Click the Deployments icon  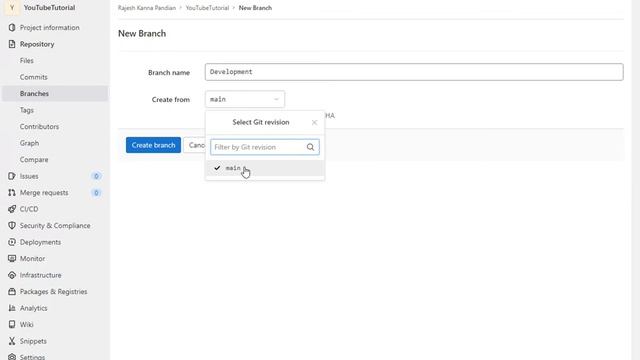pyautogui.click(x=12, y=242)
